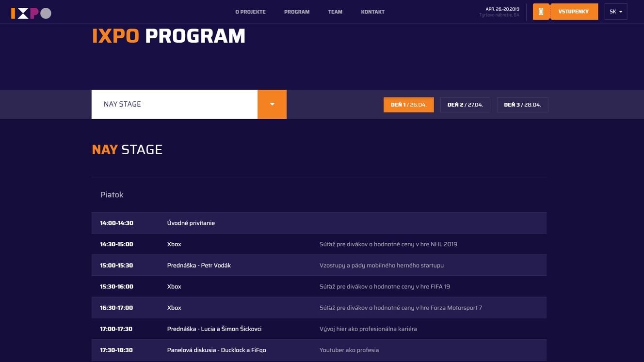Click the 14:00-14:30 time cell
The width and height of the screenshot is (644, 362).
[x=117, y=223]
